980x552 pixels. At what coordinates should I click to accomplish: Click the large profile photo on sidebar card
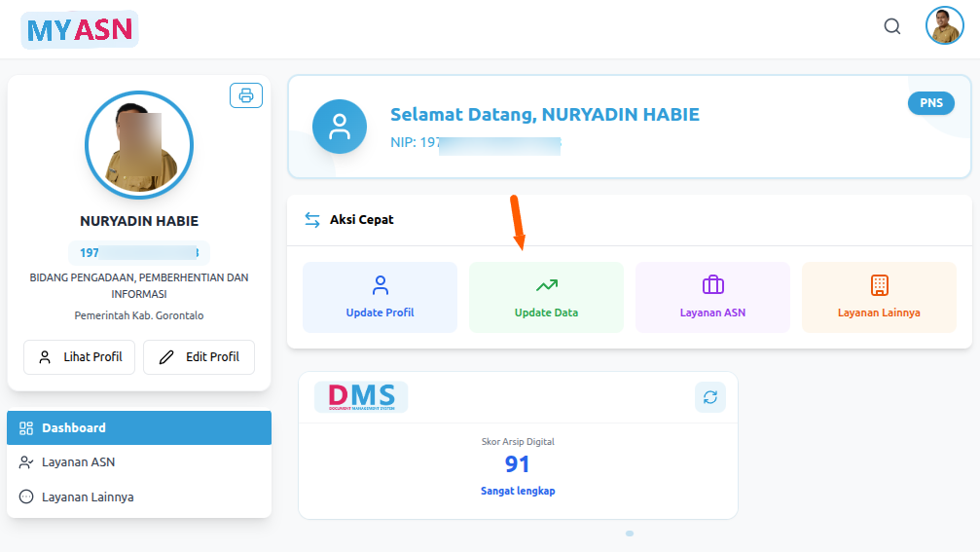tap(139, 145)
